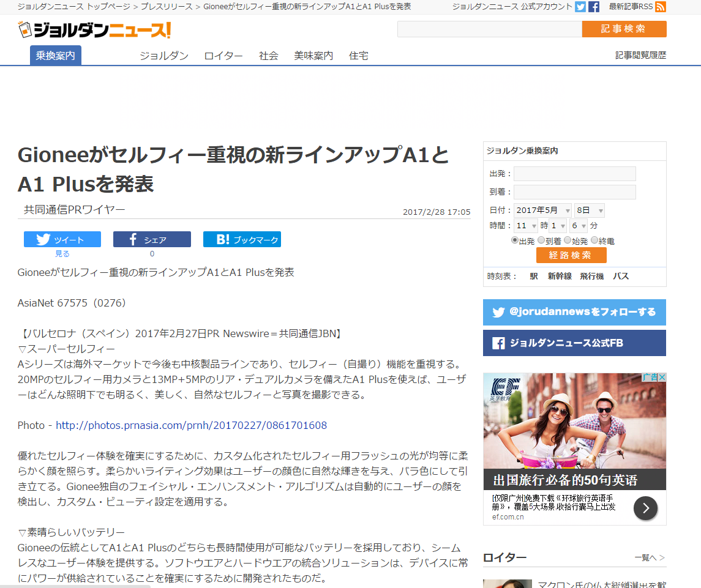Open the 新幹線 timetable link
This screenshot has height=588, width=701.
coord(560,276)
